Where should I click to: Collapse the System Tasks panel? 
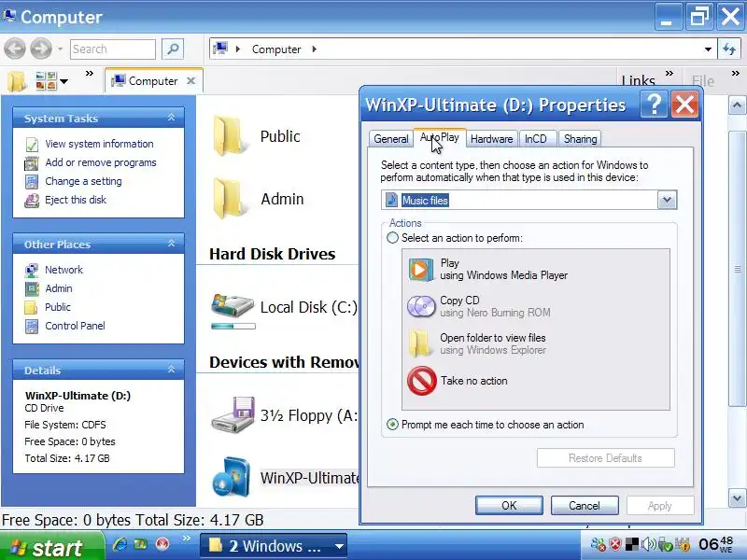coord(171,118)
